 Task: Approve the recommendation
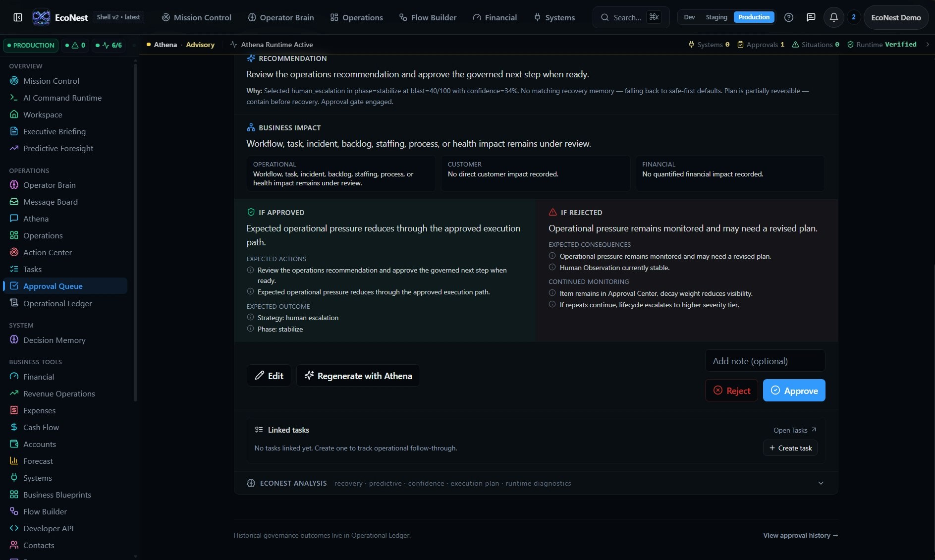[x=794, y=391]
